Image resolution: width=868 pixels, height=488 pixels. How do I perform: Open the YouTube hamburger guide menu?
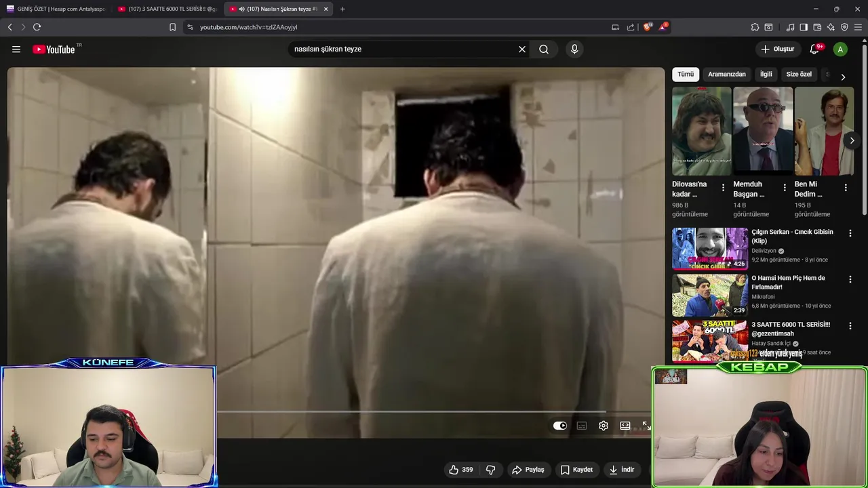(16, 49)
